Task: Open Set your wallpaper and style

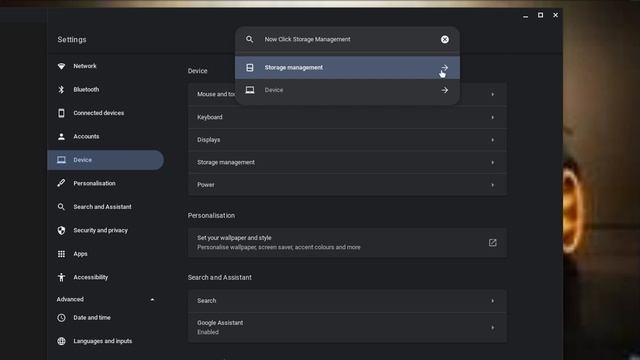Action: [x=347, y=242]
